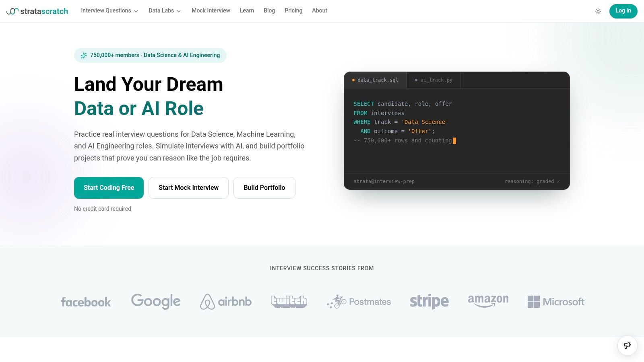Click the Postmates company logo

(x=359, y=302)
